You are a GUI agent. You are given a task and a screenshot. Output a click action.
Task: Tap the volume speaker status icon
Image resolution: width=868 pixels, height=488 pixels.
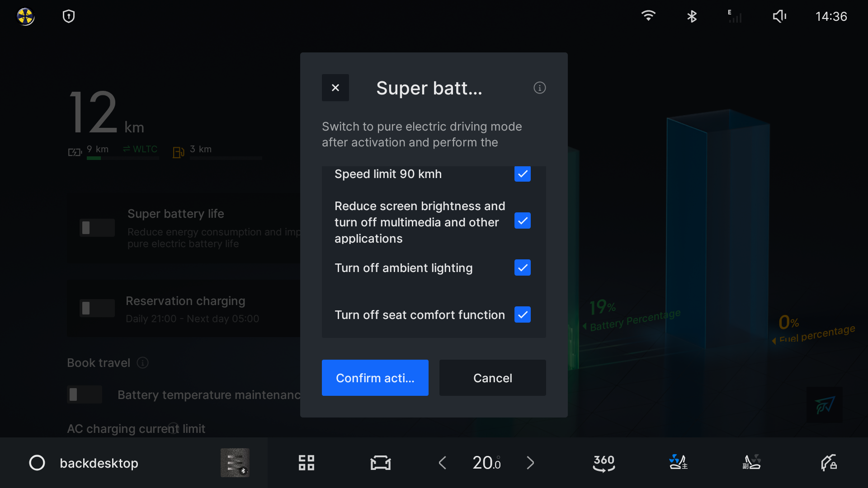779,17
